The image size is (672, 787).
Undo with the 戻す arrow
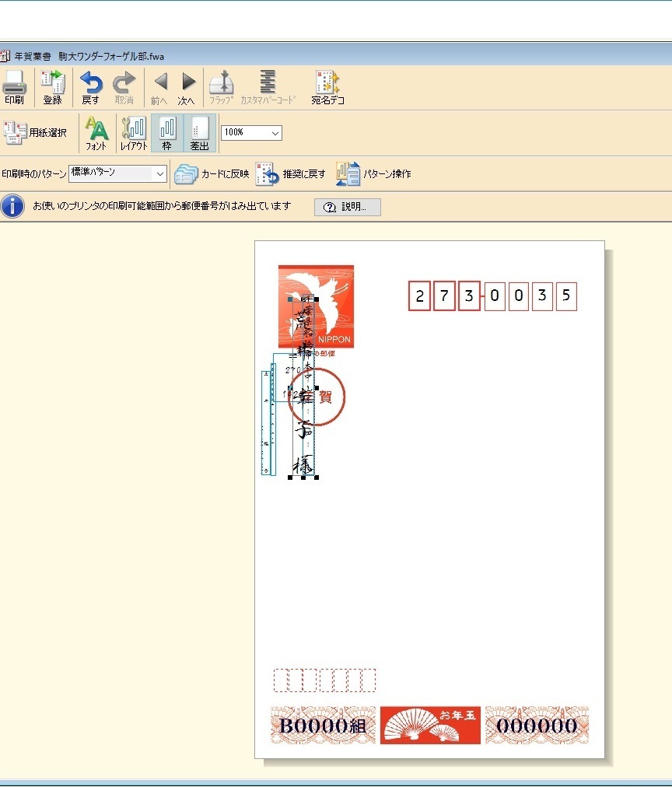(90, 87)
